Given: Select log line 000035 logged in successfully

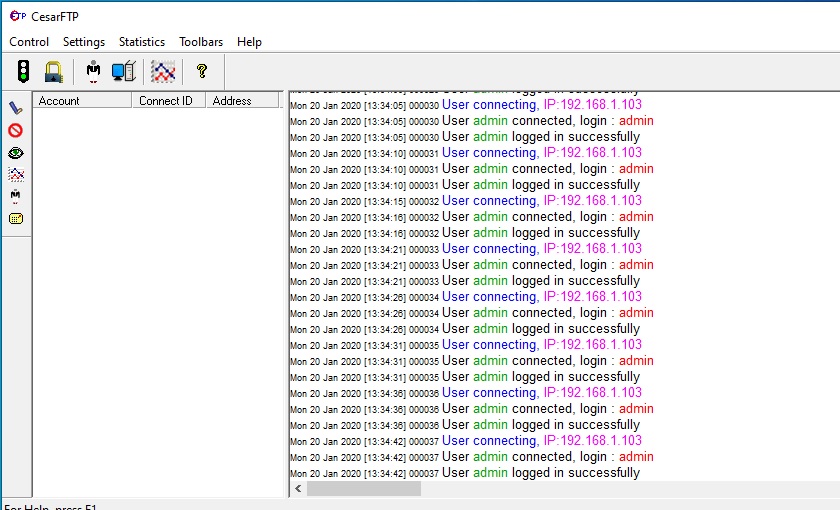Looking at the screenshot, I should tap(465, 377).
